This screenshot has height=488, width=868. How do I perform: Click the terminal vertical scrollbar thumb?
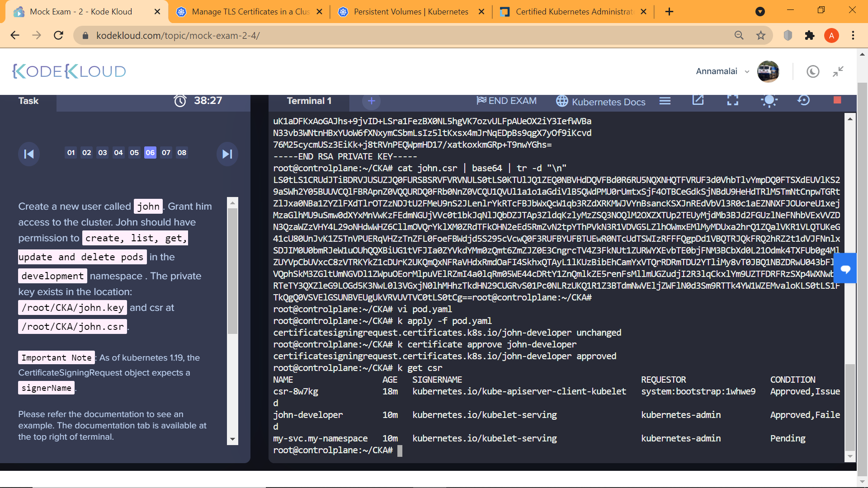(850, 407)
